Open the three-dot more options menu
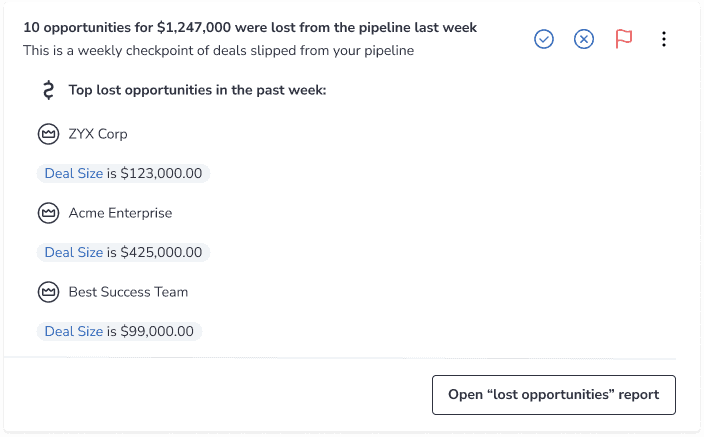The image size is (704, 437). click(x=664, y=39)
